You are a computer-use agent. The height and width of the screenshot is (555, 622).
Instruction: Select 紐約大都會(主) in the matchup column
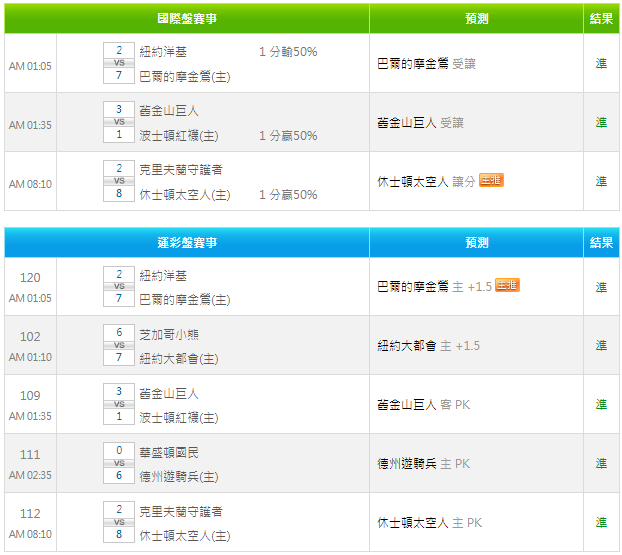coord(179,359)
